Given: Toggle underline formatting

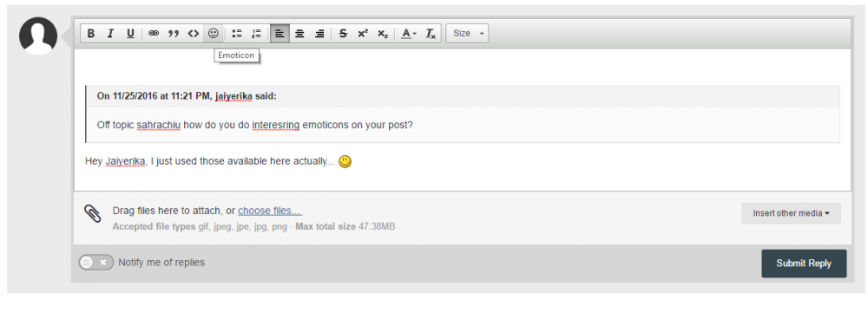Looking at the screenshot, I should [x=130, y=34].
